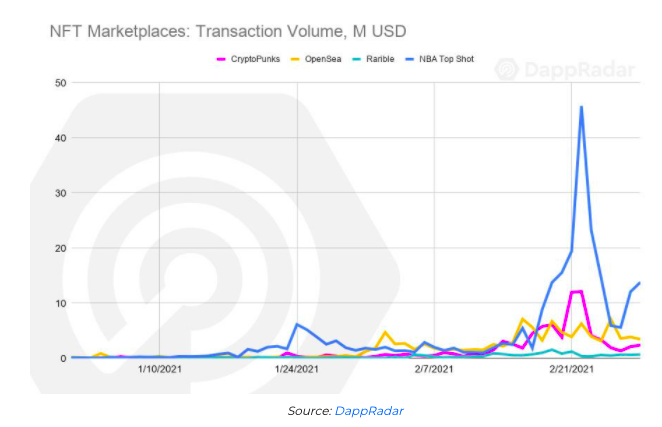Click the DappRadar logo icon watermark
Image resolution: width=662 pixels, height=427 pixels.
click(507, 70)
